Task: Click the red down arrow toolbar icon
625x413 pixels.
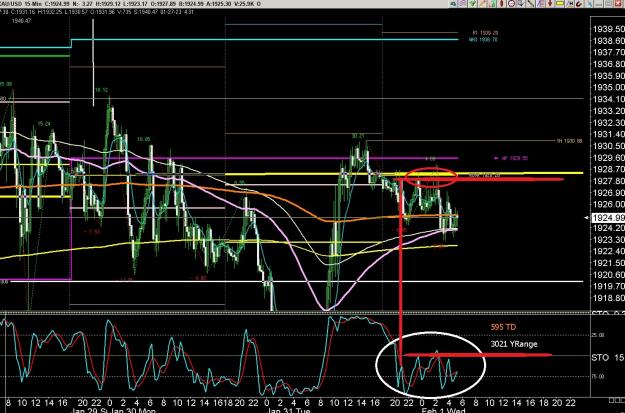Action: point(550,4)
